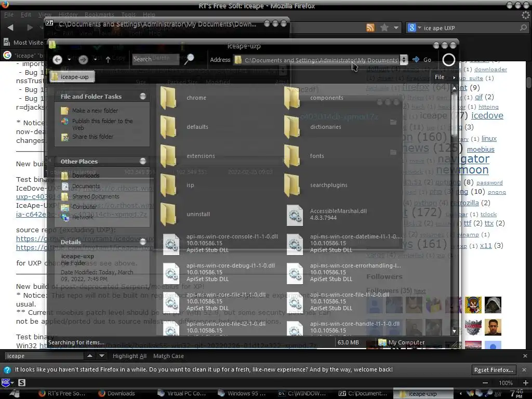Collapse the Details panel
Screen dimensions: 532x399
point(143,242)
